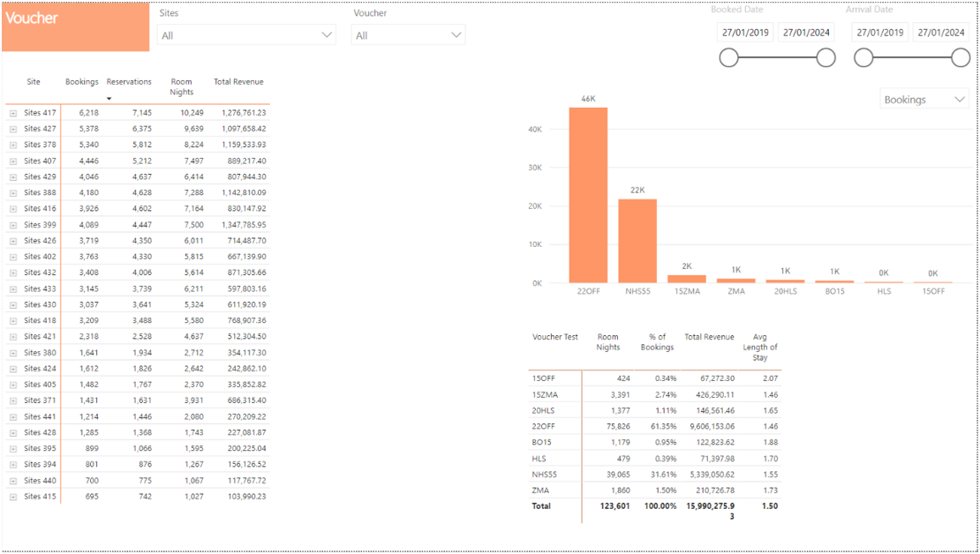Expand the Sites 415 row

click(13, 497)
